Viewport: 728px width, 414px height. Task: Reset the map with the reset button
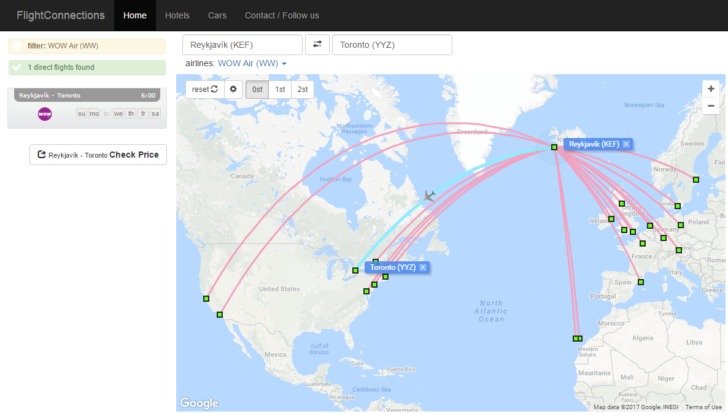click(205, 89)
